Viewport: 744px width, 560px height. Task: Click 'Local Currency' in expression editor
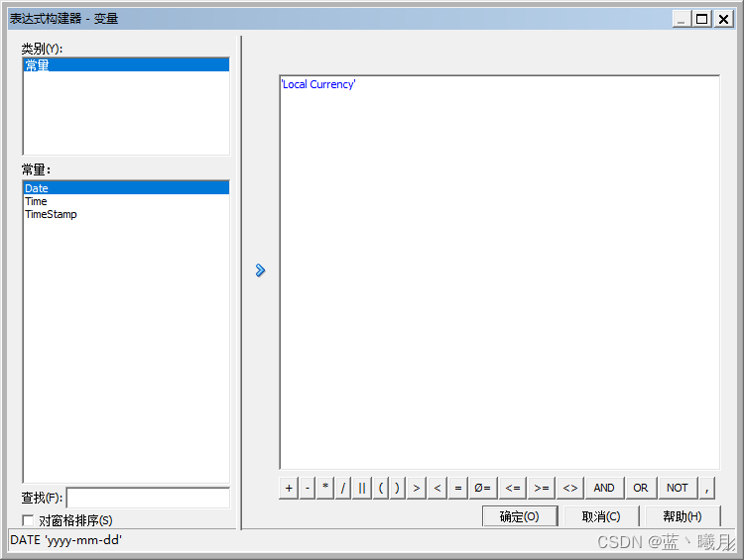(318, 84)
